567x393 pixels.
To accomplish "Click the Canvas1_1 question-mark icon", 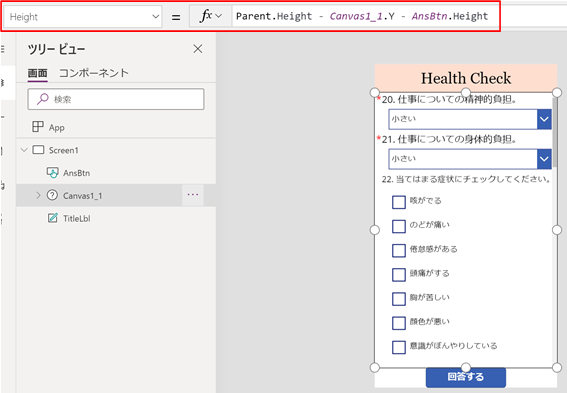I will (x=52, y=195).
